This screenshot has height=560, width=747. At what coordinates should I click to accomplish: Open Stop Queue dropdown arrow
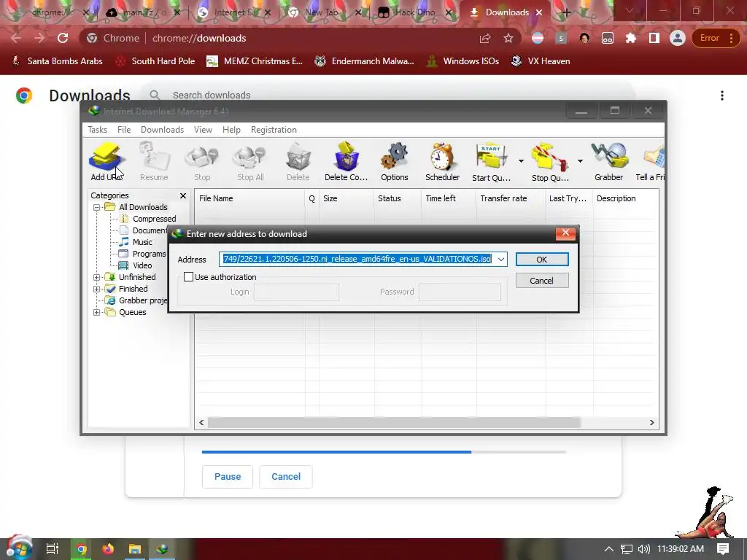(x=580, y=161)
